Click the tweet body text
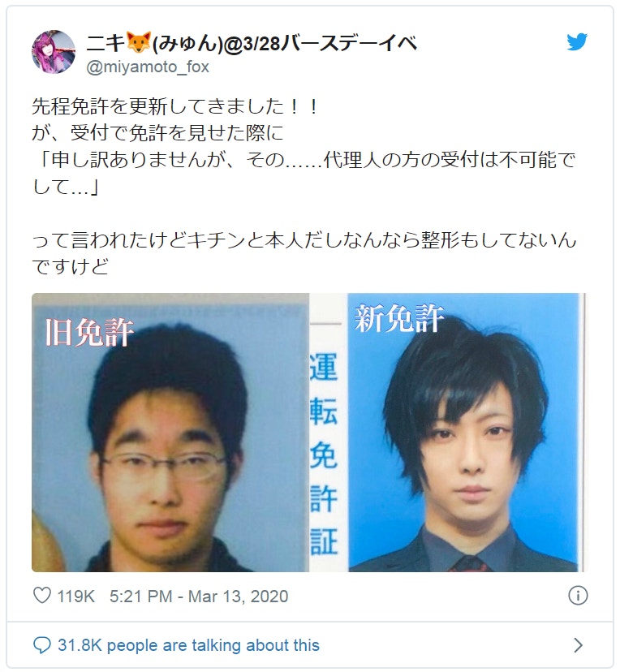 304,186
